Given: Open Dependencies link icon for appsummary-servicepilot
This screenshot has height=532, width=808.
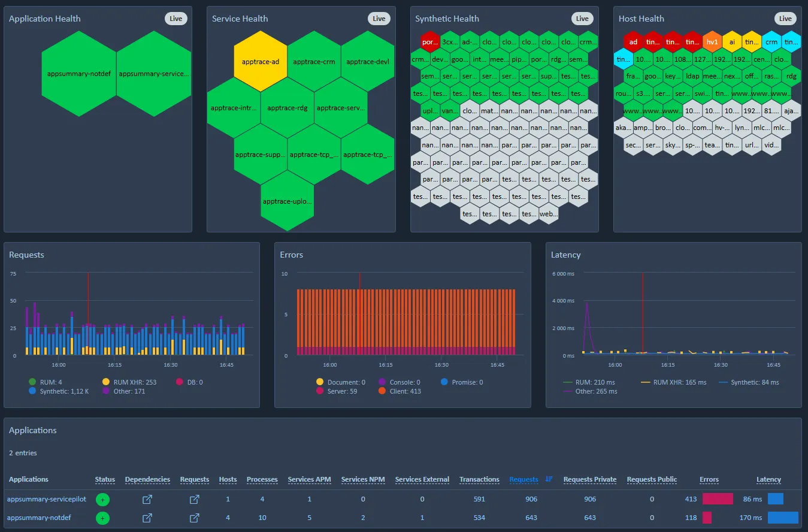Looking at the screenshot, I should [x=147, y=499].
